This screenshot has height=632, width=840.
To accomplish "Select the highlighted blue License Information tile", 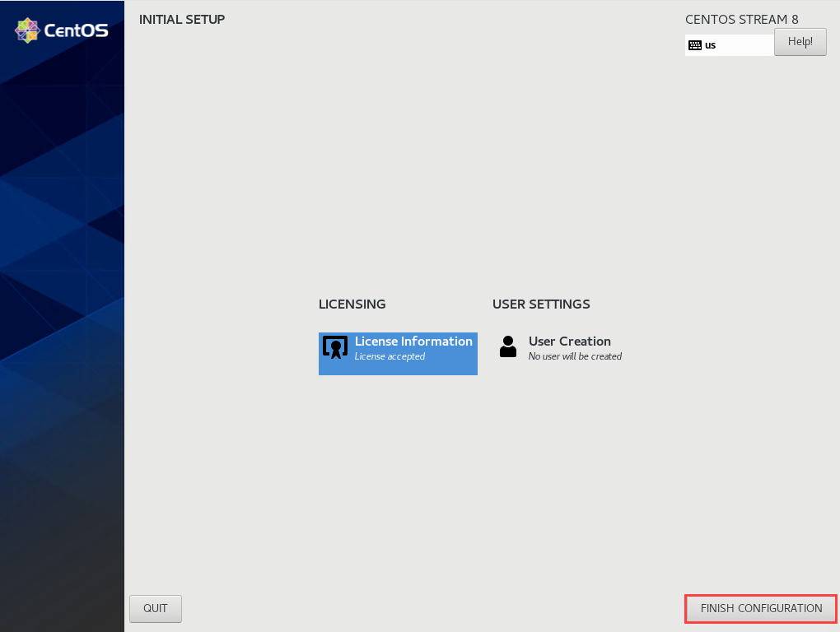I will [x=398, y=353].
